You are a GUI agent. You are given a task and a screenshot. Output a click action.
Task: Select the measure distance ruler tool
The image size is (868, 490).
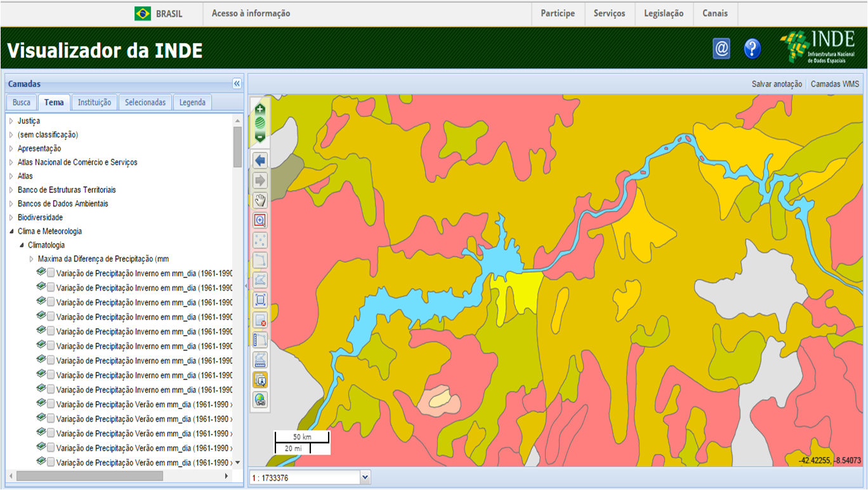[x=260, y=340]
